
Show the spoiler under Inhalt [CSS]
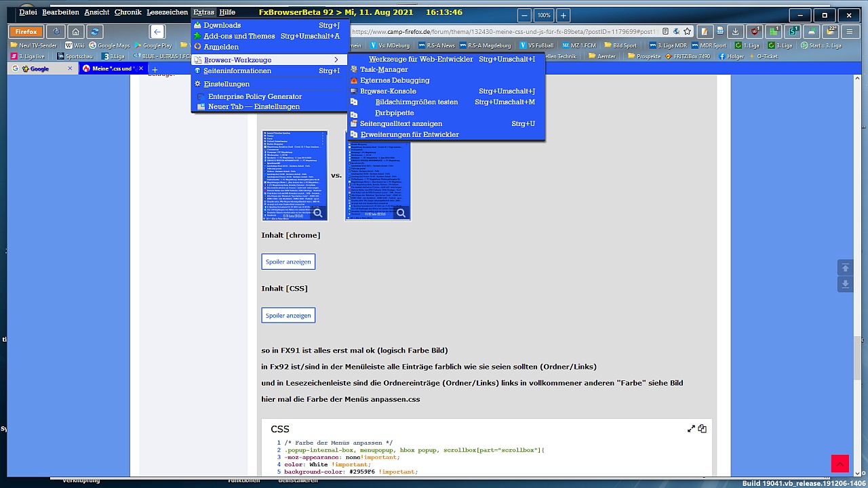[x=288, y=315]
